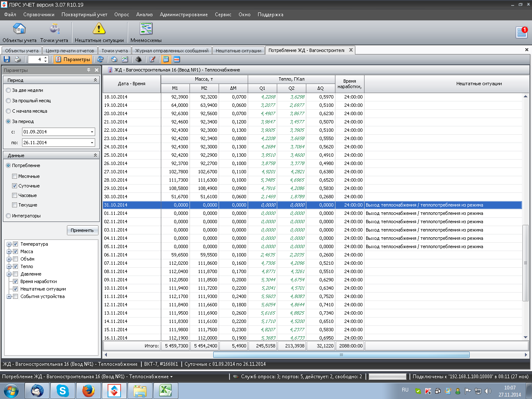
Task: Open the 'с:' start date dropdown
Action: point(92,132)
